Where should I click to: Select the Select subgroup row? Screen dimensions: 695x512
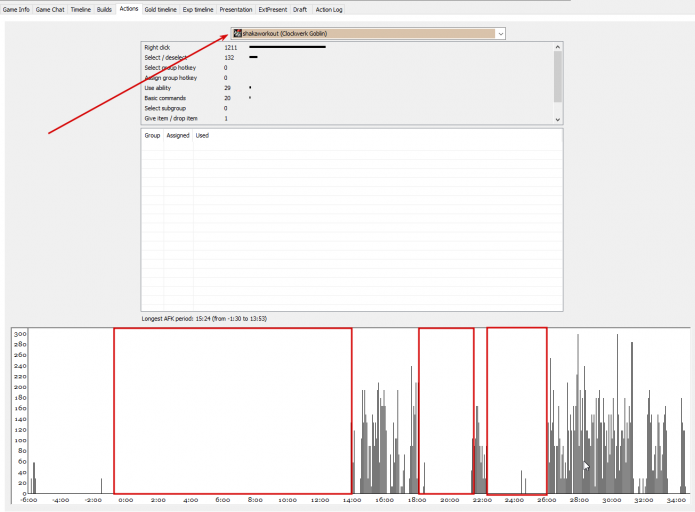(x=347, y=108)
